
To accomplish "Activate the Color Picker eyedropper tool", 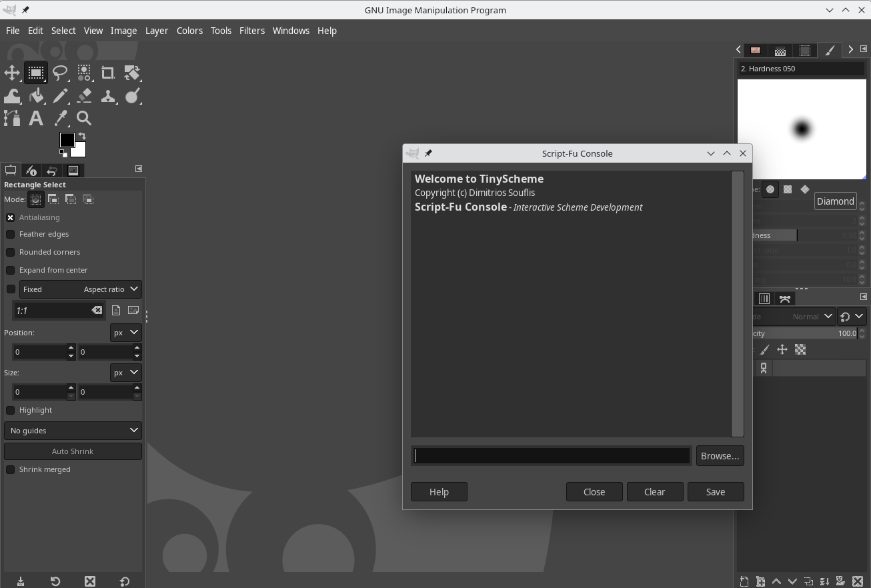I will click(x=61, y=119).
